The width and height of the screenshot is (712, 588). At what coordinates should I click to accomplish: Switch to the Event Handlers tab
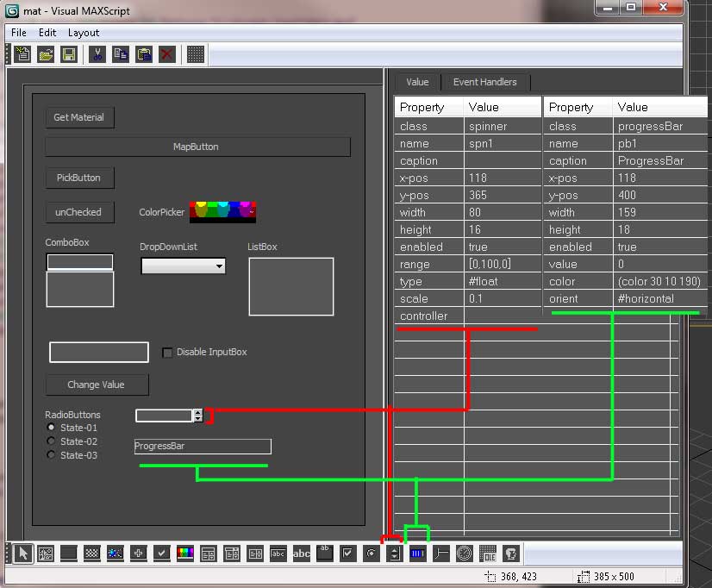[484, 82]
